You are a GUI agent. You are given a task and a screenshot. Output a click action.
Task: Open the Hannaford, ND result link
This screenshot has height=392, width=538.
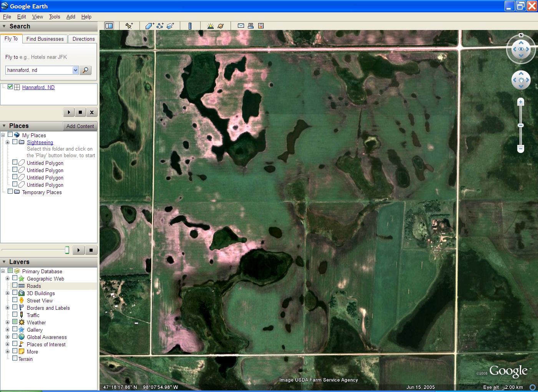coord(38,87)
